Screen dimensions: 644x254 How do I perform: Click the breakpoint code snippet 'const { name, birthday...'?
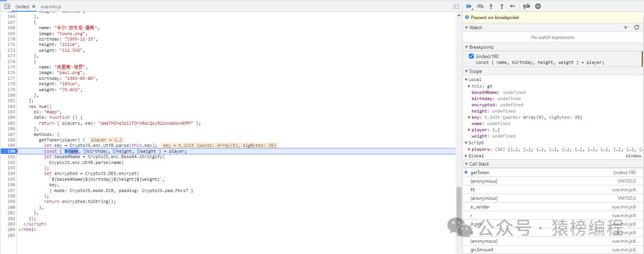coord(540,63)
